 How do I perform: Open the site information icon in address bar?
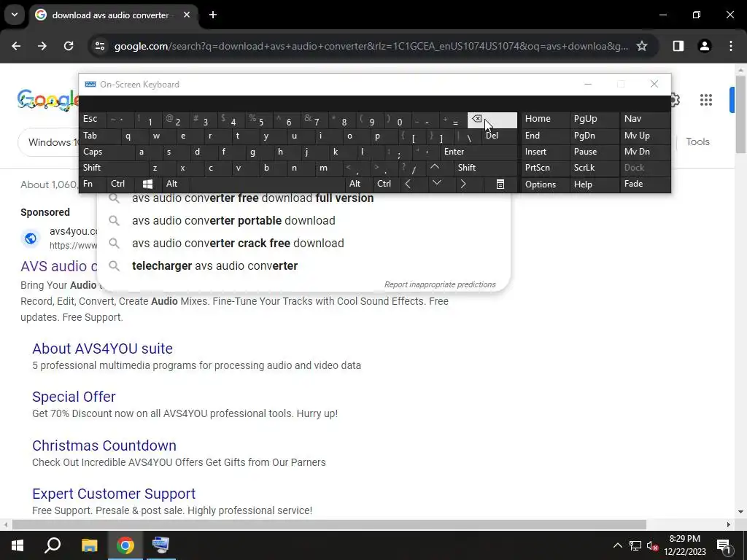(100, 46)
